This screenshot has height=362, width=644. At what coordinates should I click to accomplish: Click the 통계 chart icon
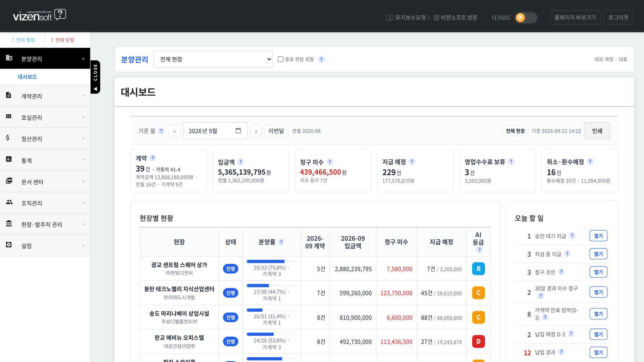pyautogui.click(x=9, y=159)
